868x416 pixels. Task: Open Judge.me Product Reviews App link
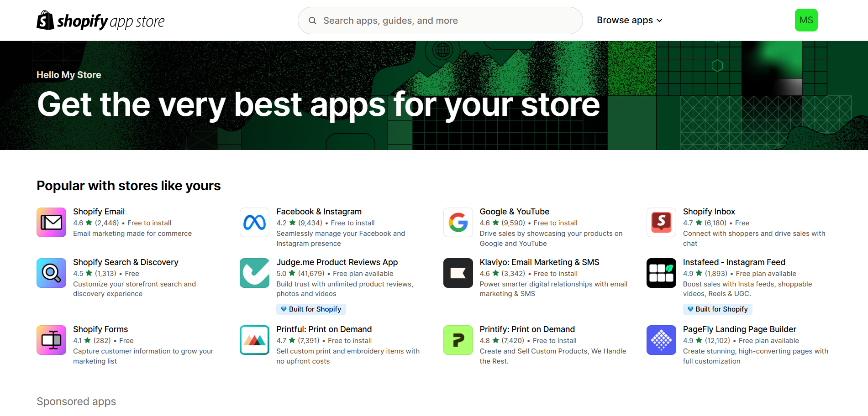[337, 262]
